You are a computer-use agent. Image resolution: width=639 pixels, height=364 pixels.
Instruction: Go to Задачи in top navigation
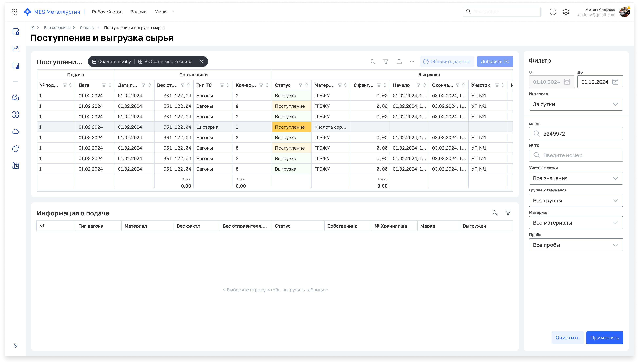(138, 12)
